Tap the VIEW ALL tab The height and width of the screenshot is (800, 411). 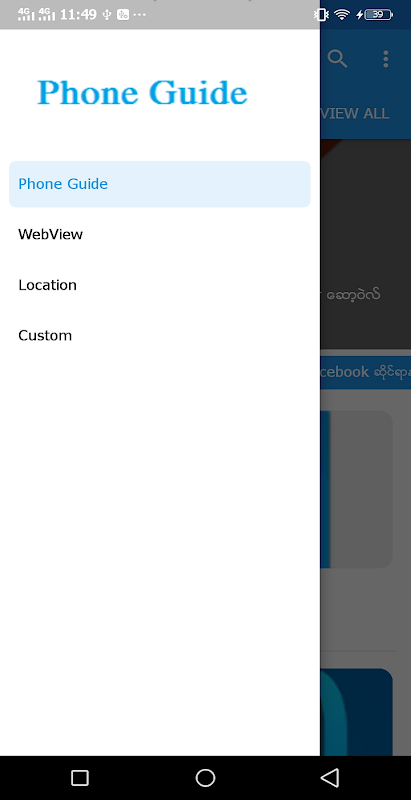click(x=355, y=113)
